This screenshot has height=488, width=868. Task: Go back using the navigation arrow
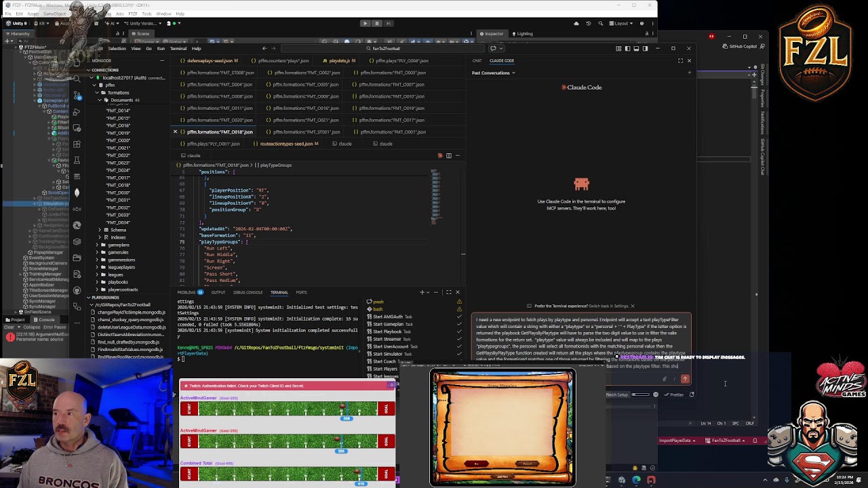[264, 48]
